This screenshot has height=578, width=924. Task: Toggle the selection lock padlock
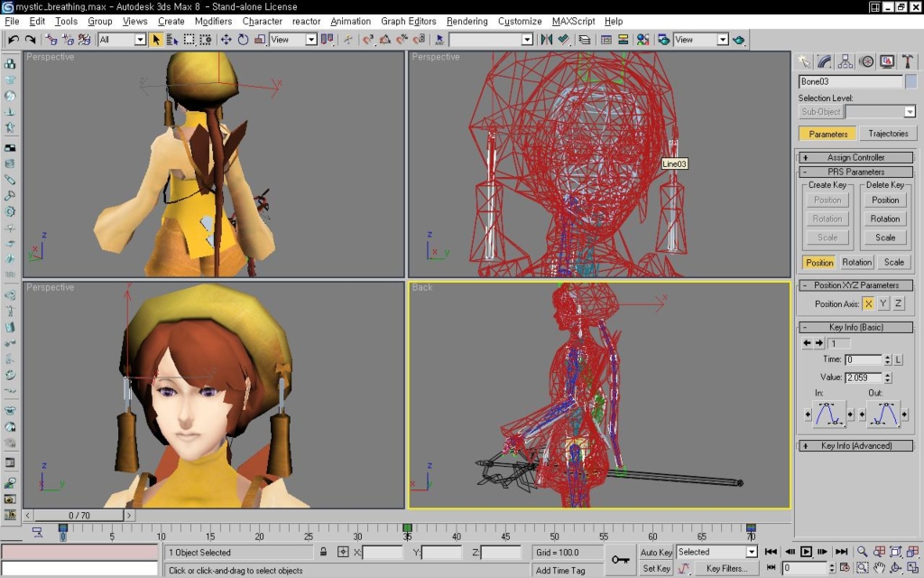point(324,552)
